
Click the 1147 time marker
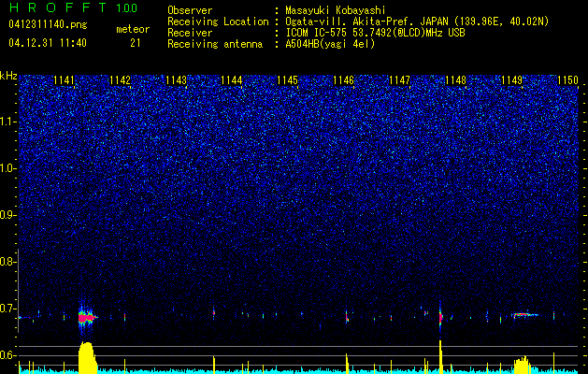click(400, 80)
